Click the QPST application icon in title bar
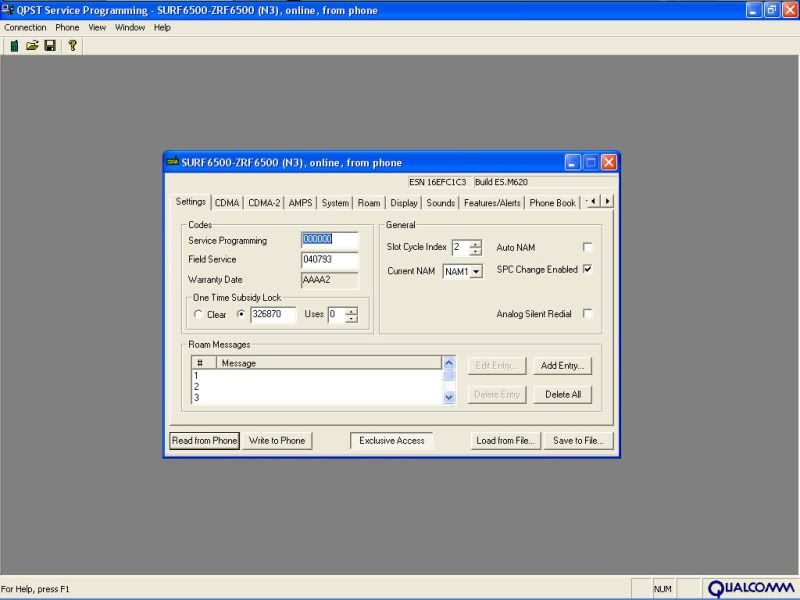Image resolution: width=800 pixels, height=600 pixels. point(7,9)
